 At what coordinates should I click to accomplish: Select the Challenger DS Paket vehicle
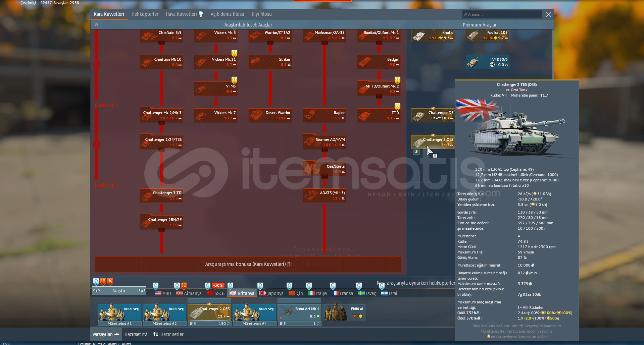(x=433, y=115)
